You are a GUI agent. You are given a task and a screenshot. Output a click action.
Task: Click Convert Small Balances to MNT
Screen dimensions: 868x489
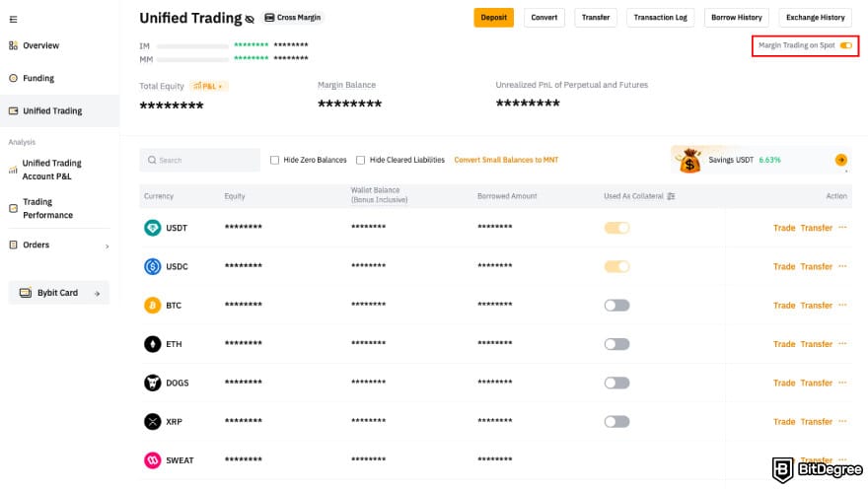(507, 160)
